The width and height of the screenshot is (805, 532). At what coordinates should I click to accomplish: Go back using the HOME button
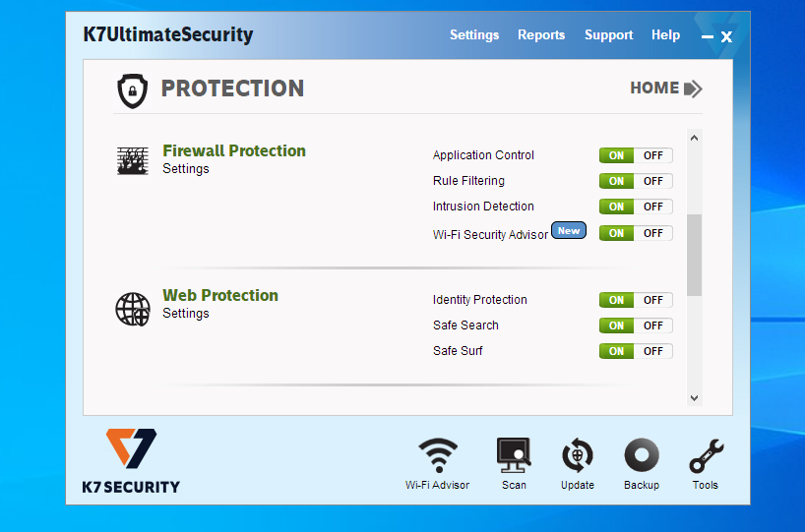(666, 89)
